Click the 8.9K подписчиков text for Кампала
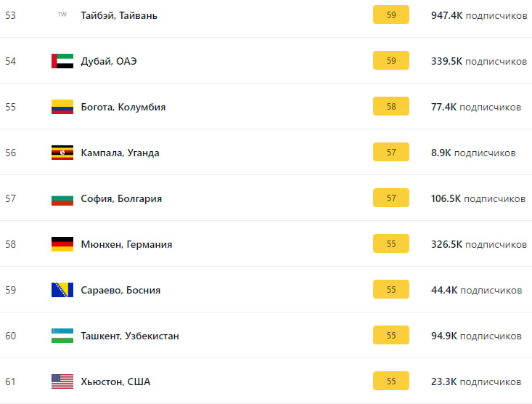The image size is (532, 404). point(473,153)
